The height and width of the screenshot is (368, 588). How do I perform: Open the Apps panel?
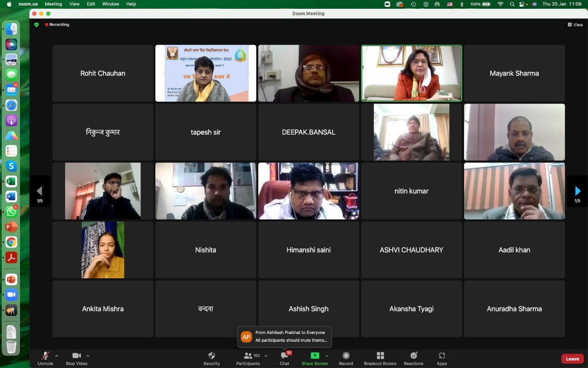441,356
